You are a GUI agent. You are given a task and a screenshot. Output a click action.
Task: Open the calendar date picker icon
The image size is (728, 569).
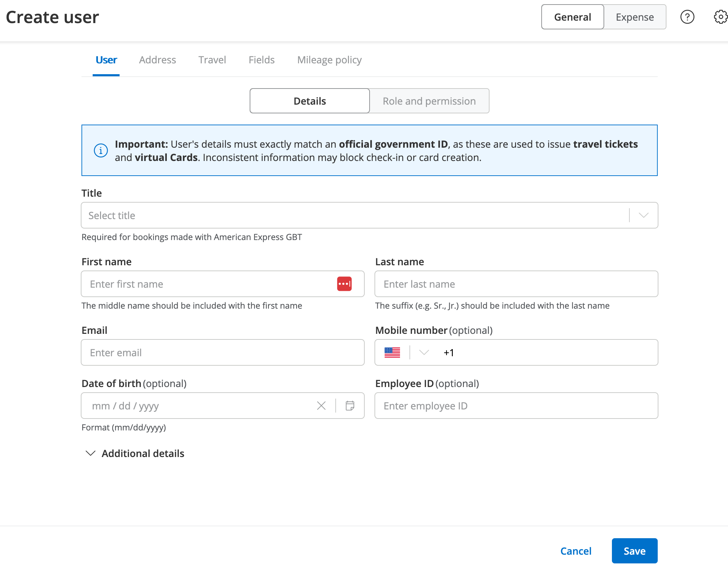coord(350,406)
